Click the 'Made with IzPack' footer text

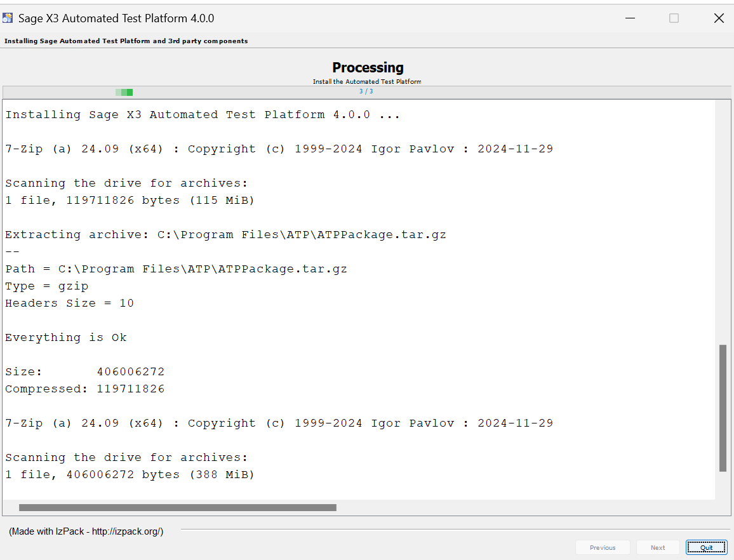(x=86, y=531)
